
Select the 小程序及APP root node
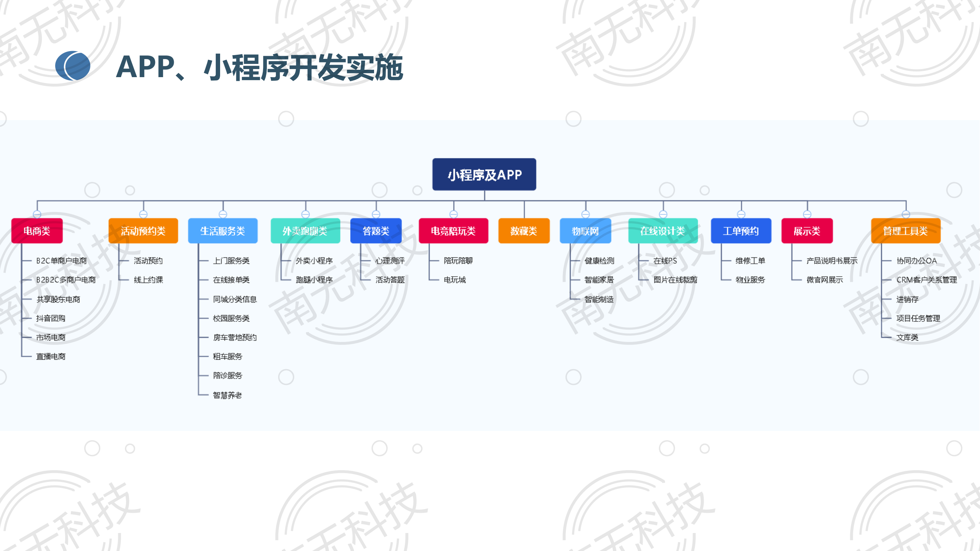click(484, 174)
